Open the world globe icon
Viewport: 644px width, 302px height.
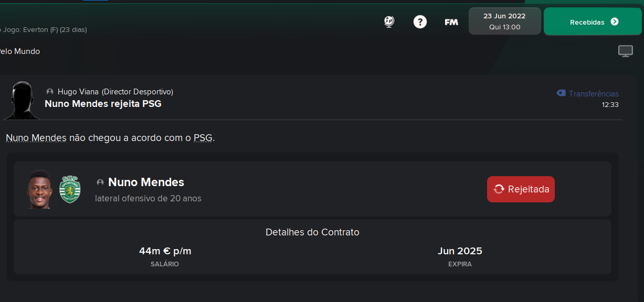pos(389,22)
